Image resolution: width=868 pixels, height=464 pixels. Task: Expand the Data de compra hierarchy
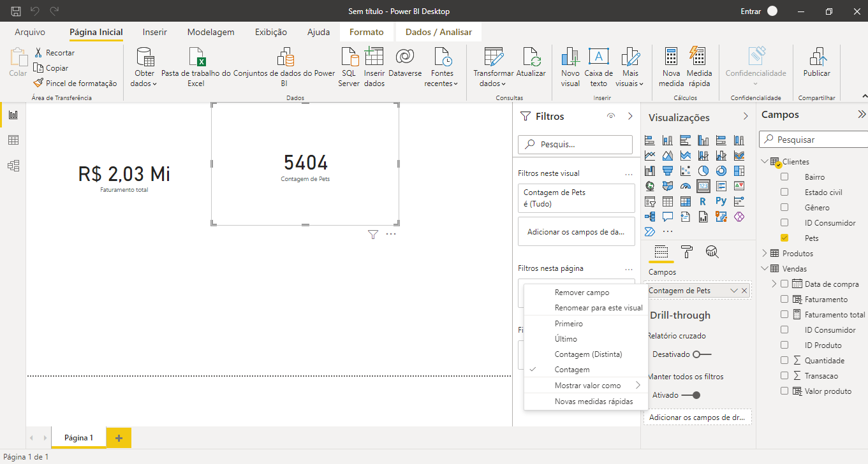774,284
